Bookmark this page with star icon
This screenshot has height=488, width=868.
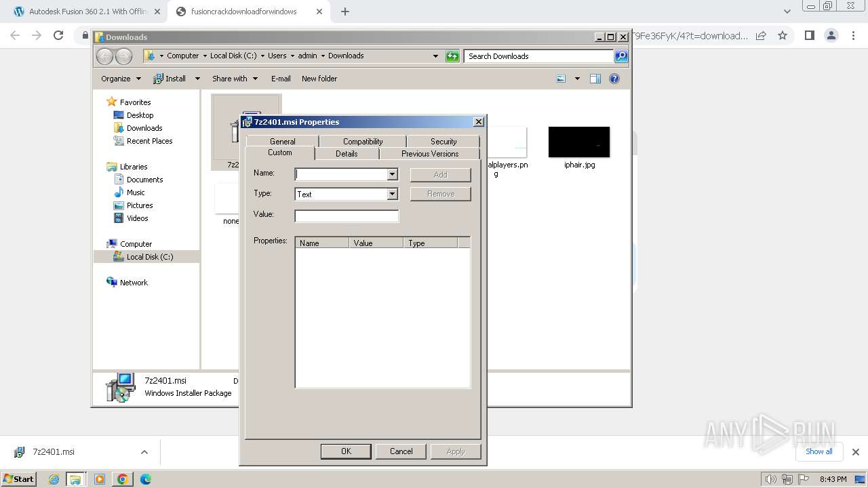[783, 35]
